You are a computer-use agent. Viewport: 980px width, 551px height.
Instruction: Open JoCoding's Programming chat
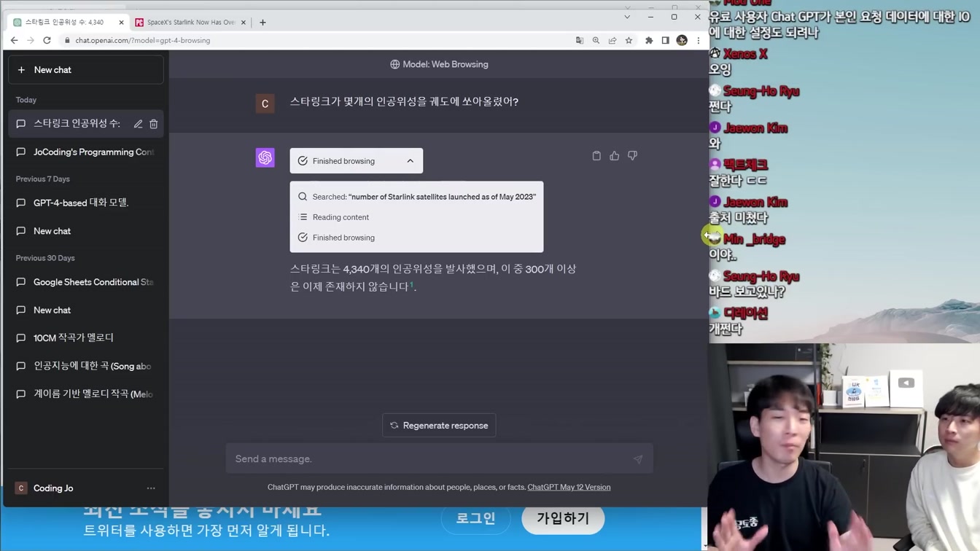86,152
